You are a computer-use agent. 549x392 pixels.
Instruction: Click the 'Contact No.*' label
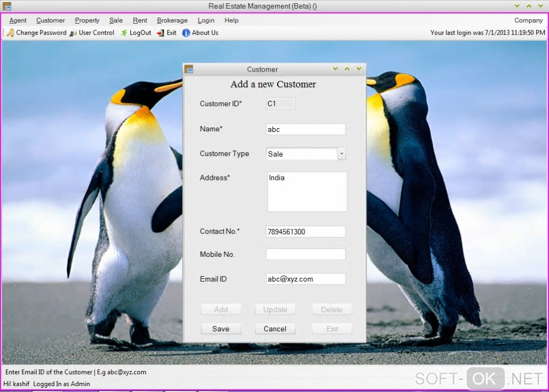[220, 231]
